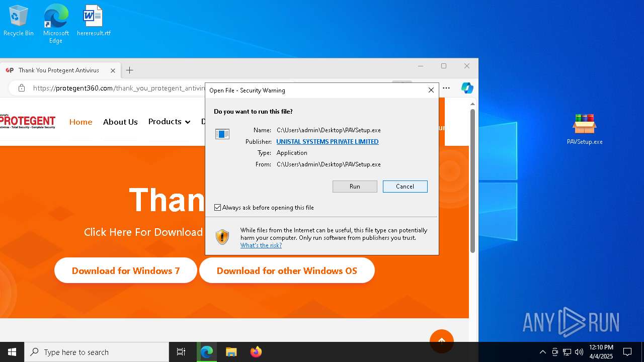Click the taskbar search box
Image resolution: width=644 pixels, height=362 pixels.
tap(97, 352)
